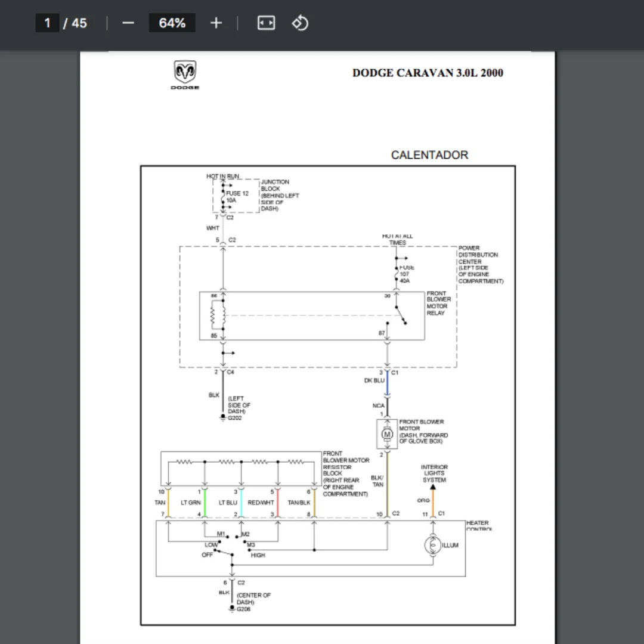Screen dimensions: 644x644
Task: Click the 'HEATER CONTROL' label
Action: 478,526
